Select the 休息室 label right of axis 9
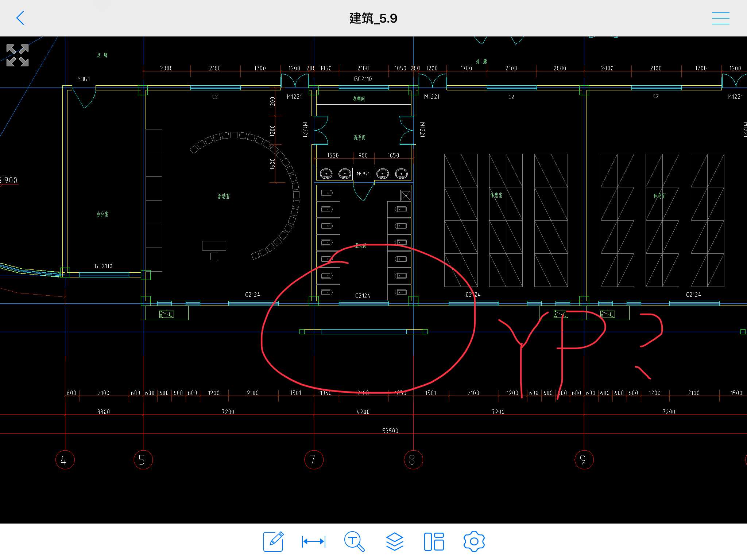 tap(659, 196)
